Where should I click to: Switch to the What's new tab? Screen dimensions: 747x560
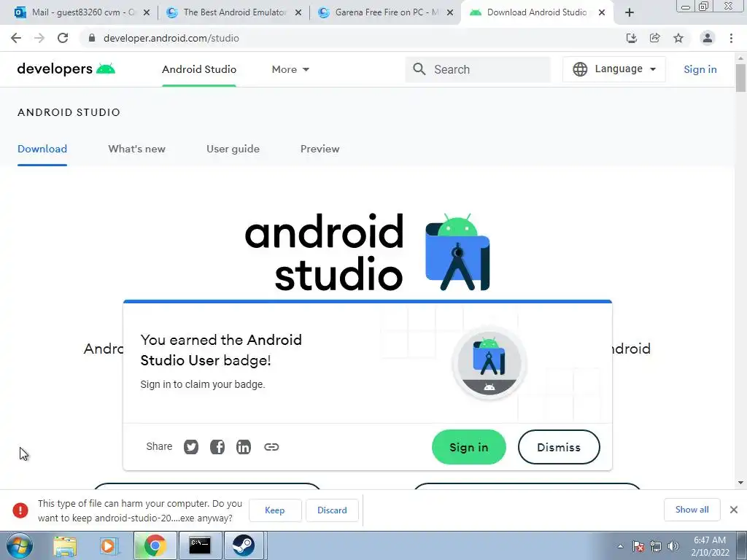(x=136, y=149)
